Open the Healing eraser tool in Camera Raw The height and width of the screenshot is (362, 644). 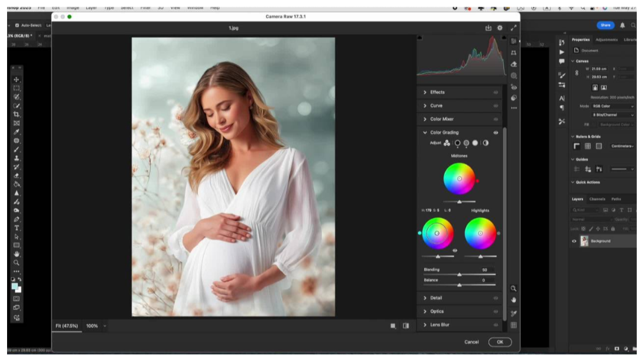tap(513, 64)
